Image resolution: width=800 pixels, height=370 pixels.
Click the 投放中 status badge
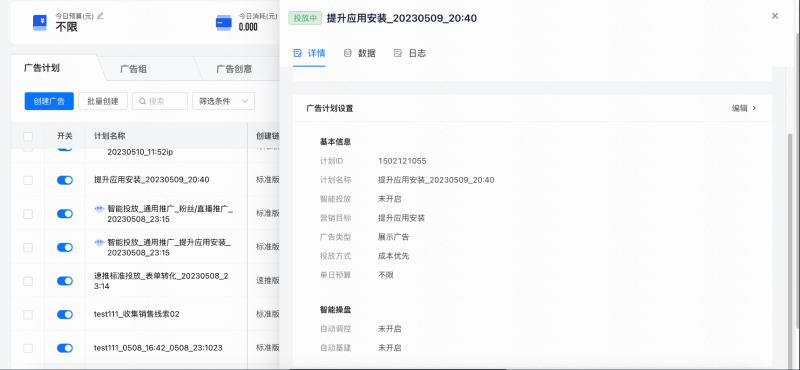click(x=305, y=18)
